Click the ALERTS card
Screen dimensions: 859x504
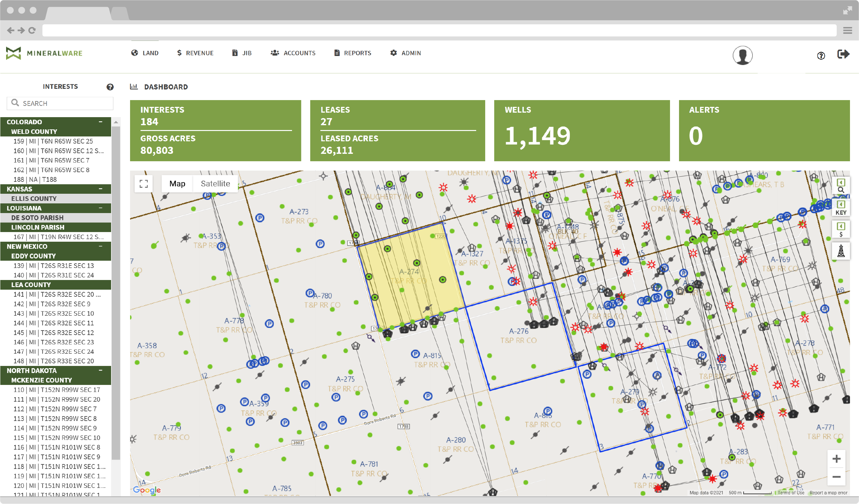coord(764,131)
